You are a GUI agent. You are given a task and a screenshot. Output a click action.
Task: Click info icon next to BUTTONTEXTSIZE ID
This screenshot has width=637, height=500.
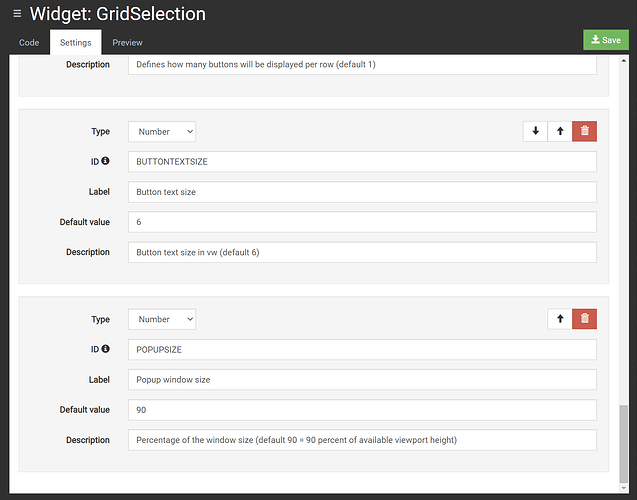[105, 161]
